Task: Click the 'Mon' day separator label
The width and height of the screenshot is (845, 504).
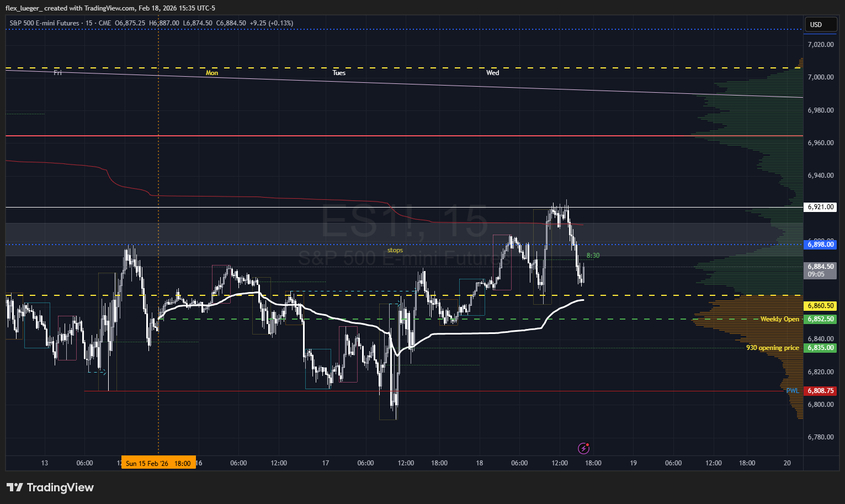Action: tap(212, 73)
